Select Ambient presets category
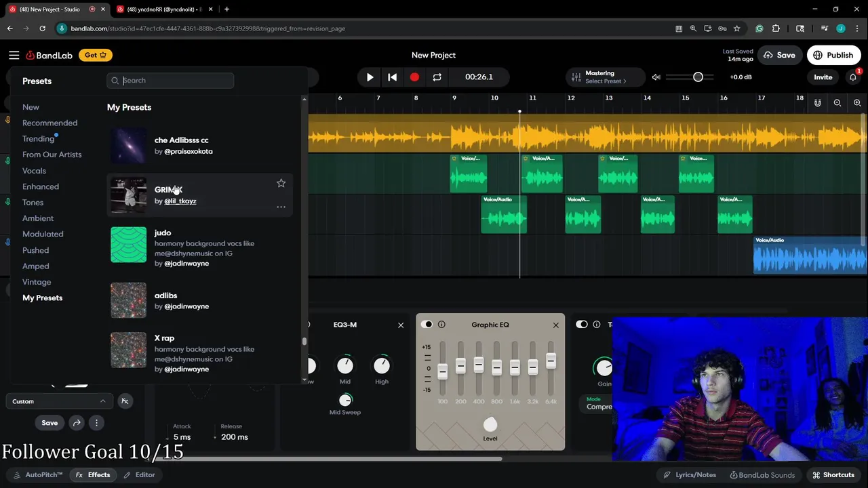868x488 pixels. coord(38,218)
